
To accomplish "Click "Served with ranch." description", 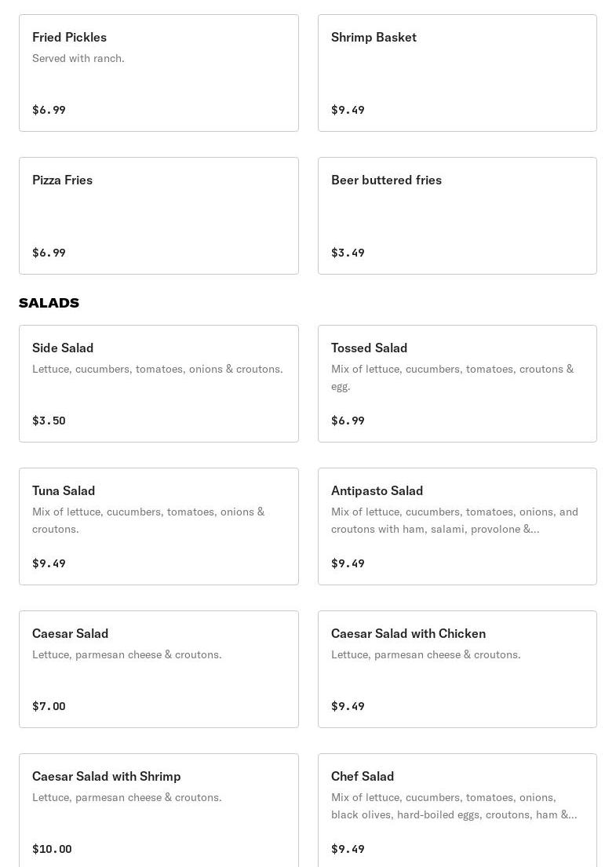I will [78, 58].
